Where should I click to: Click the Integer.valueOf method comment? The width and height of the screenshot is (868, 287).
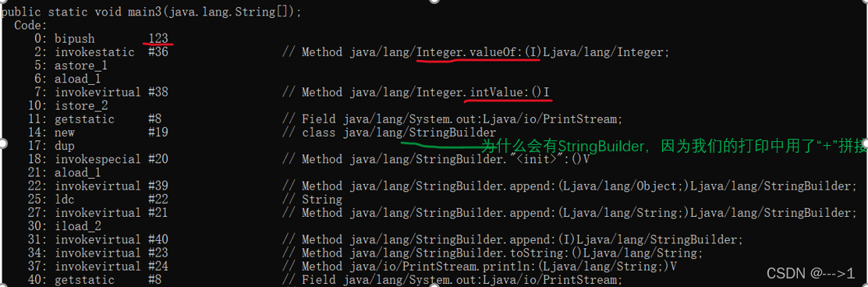click(476, 52)
